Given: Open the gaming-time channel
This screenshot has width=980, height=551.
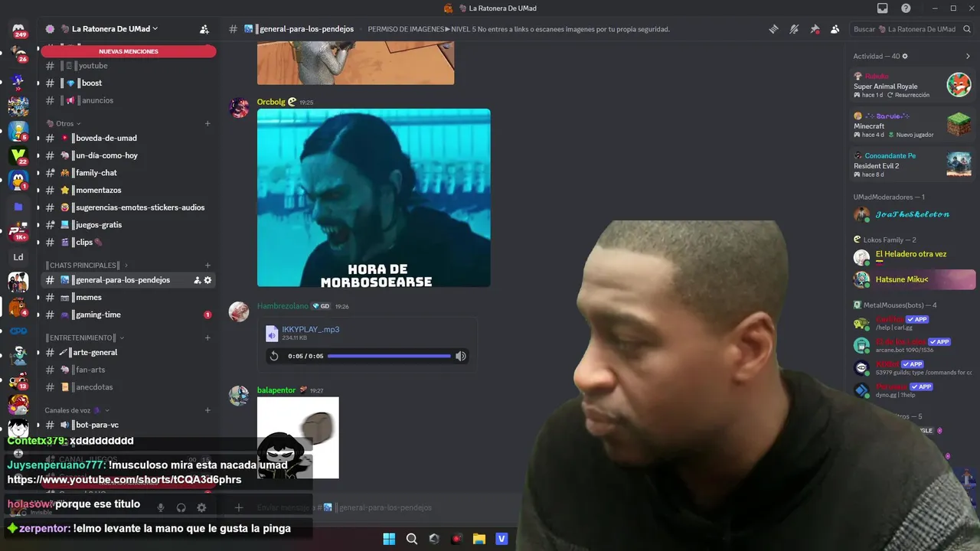Looking at the screenshot, I should tap(127, 315).
